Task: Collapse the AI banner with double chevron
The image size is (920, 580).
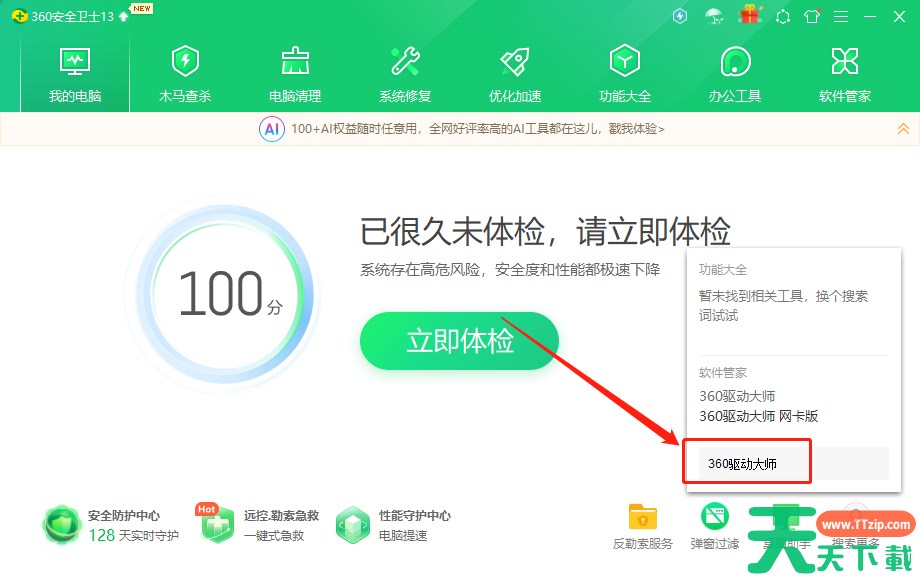Action: (x=903, y=128)
